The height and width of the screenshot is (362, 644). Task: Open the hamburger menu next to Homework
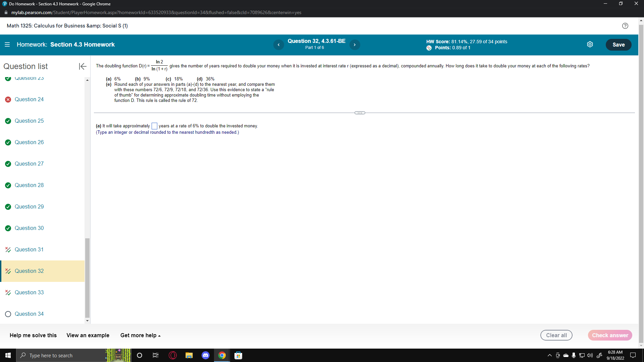[x=7, y=45]
